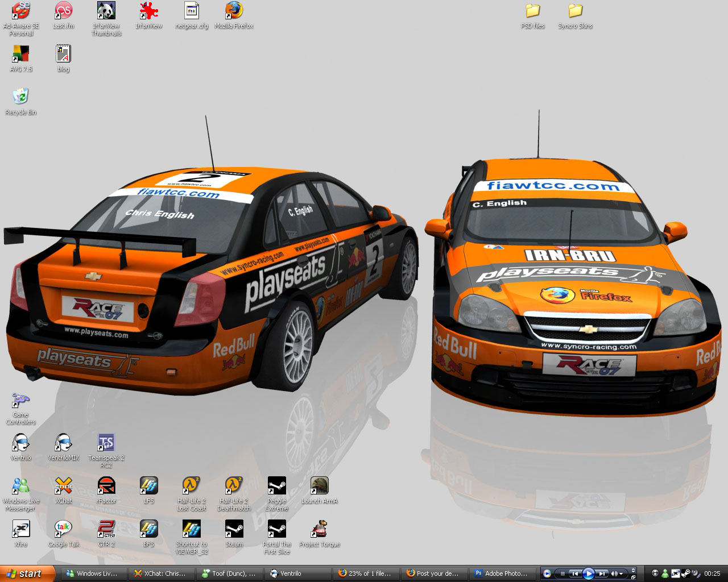Switch to the XChat taskbar window
728x582 pixels.
(x=162, y=573)
